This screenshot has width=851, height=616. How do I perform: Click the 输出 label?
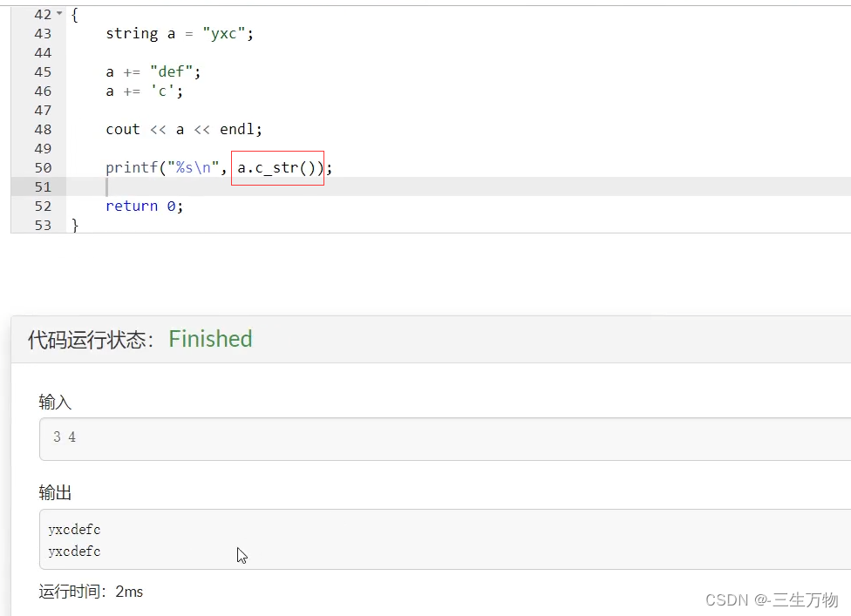(x=55, y=492)
